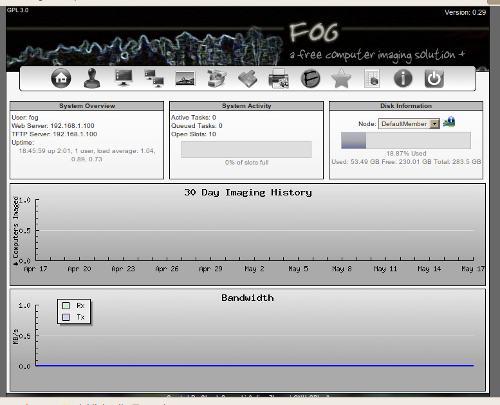Click the 'Version: 0.29' text
500x405 pixels.
pos(465,13)
